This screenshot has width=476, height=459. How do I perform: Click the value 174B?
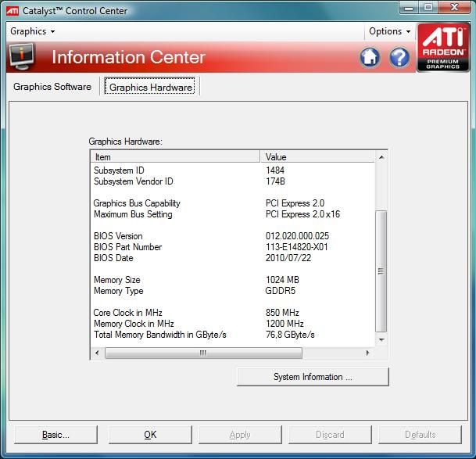[275, 181]
